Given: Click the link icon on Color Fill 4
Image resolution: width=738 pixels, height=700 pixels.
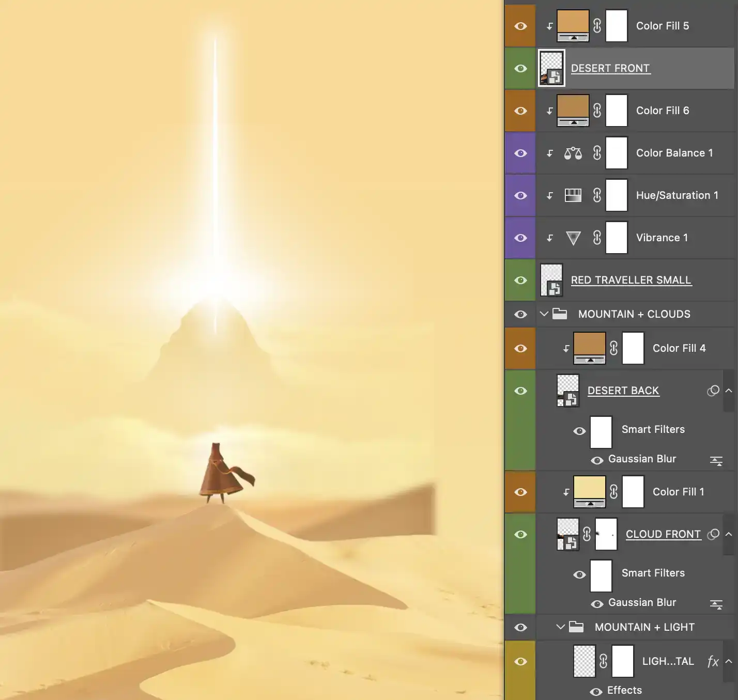Looking at the screenshot, I should point(614,348).
